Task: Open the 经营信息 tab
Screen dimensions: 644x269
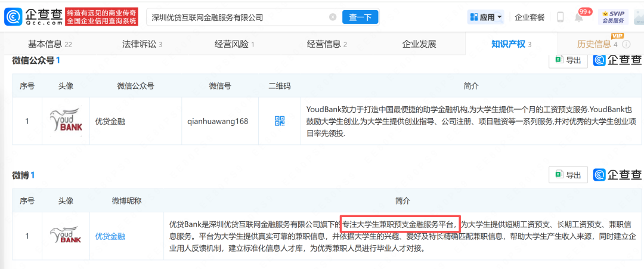Action: click(327, 44)
